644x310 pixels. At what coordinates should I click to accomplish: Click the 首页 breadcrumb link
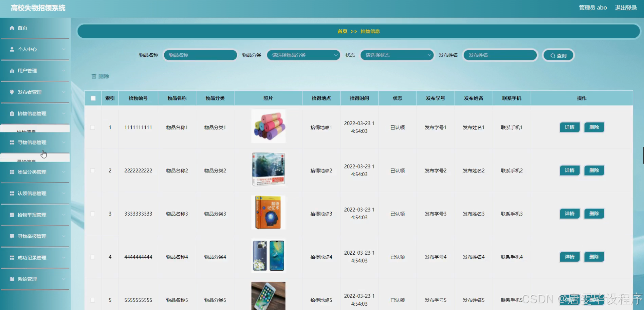tap(342, 31)
